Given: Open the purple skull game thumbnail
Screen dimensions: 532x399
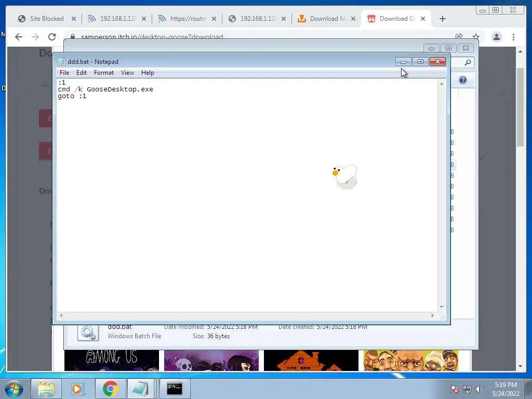Looking at the screenshot, I should [211, 361].
